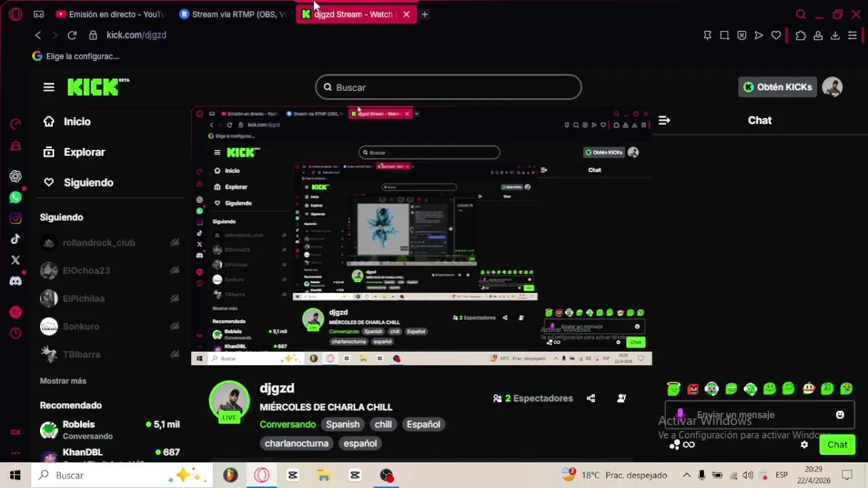Click the search tabs magnifier icon
This screenshot has height=488, width=868.
click(801, 14)
